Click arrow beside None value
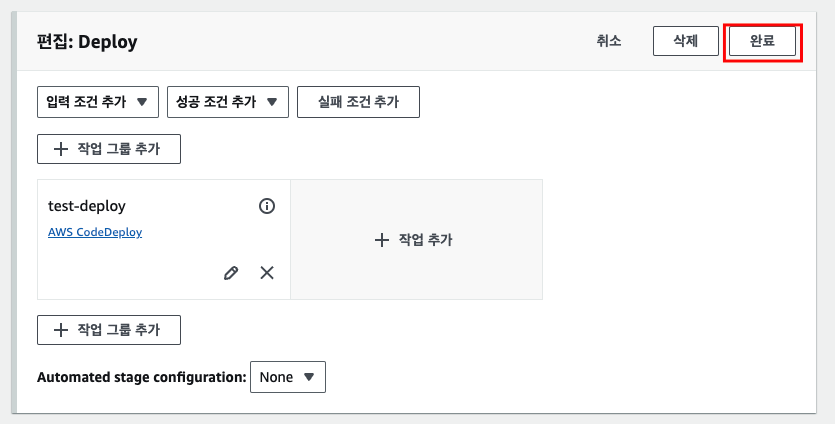 click(x=309, y=377)
